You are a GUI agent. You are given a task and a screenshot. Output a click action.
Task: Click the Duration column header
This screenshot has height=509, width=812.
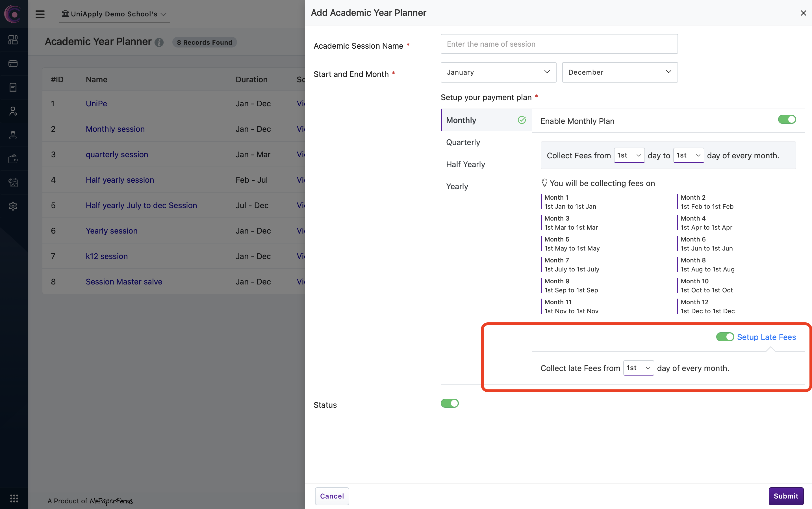click(x=252, y=79)
